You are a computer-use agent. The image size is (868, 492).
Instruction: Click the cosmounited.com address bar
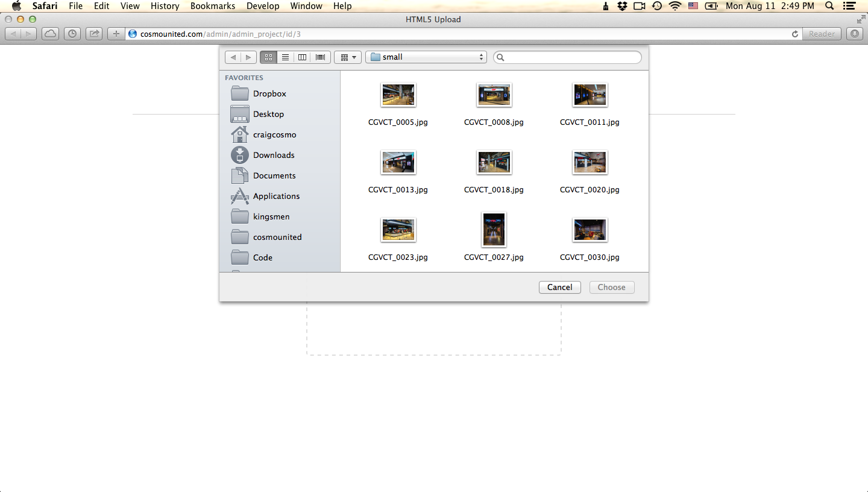coord(458,34)
